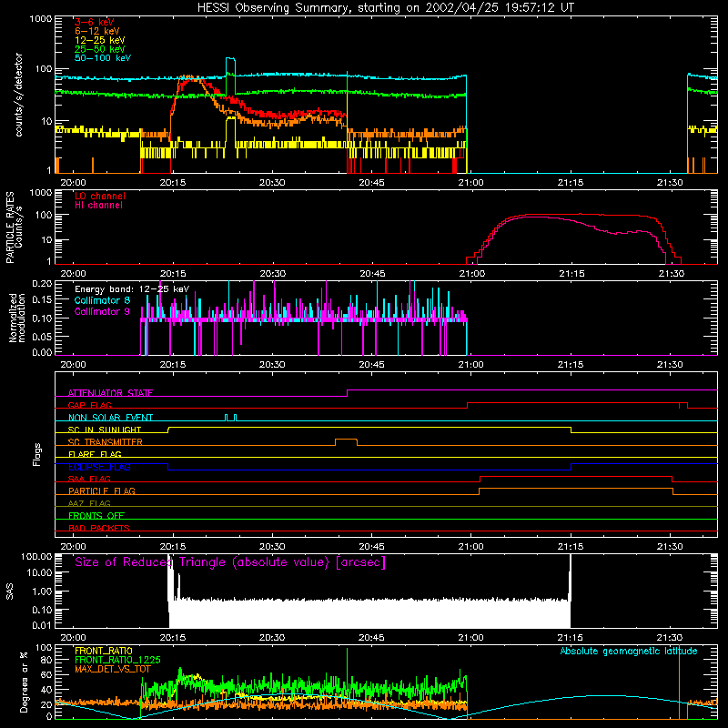728x728 pixels.
Task: Click the 20:15 tick label under count-rate panel
Action: (x=173, y=183)
